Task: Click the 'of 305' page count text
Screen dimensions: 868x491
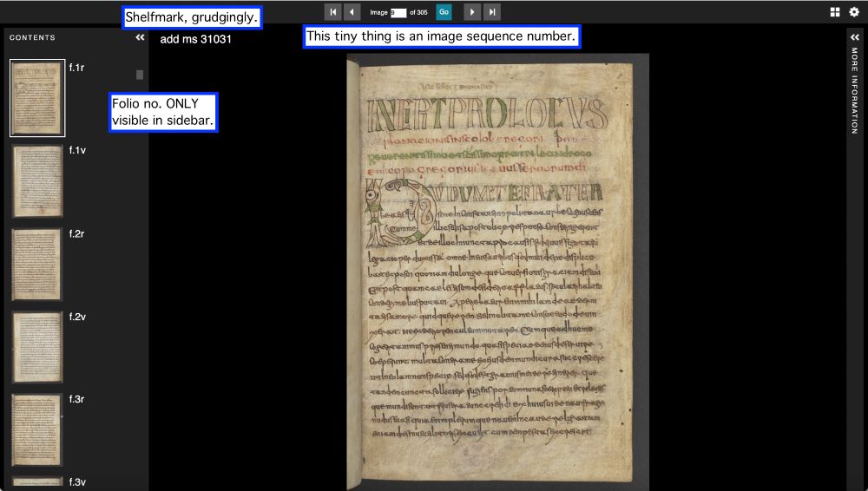Action: (418, 12)
